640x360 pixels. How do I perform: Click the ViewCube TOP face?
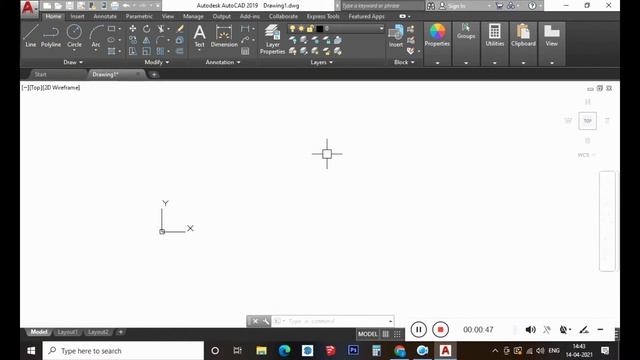[x=587, y=121]
